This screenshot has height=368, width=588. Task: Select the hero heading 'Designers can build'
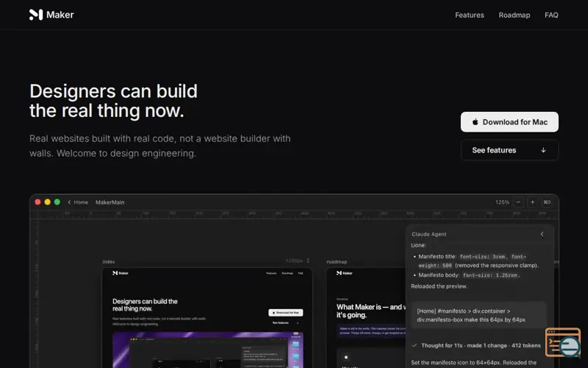113,91
